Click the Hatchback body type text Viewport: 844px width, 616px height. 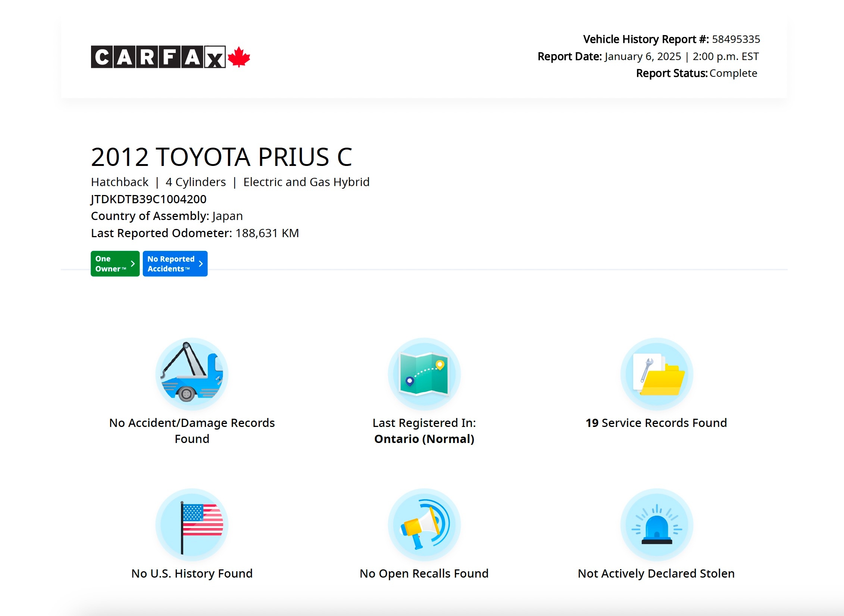pos(120,182)
